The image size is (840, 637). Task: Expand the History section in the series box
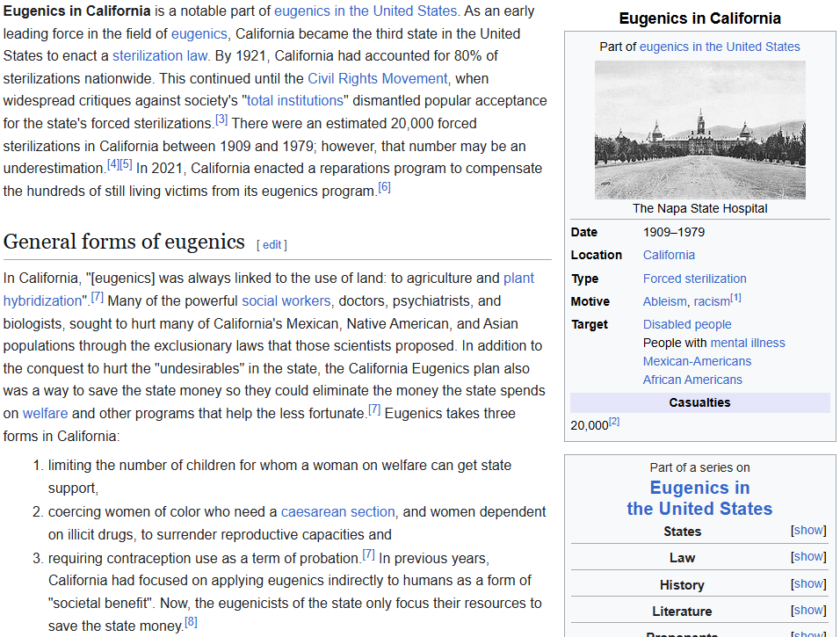808,583
